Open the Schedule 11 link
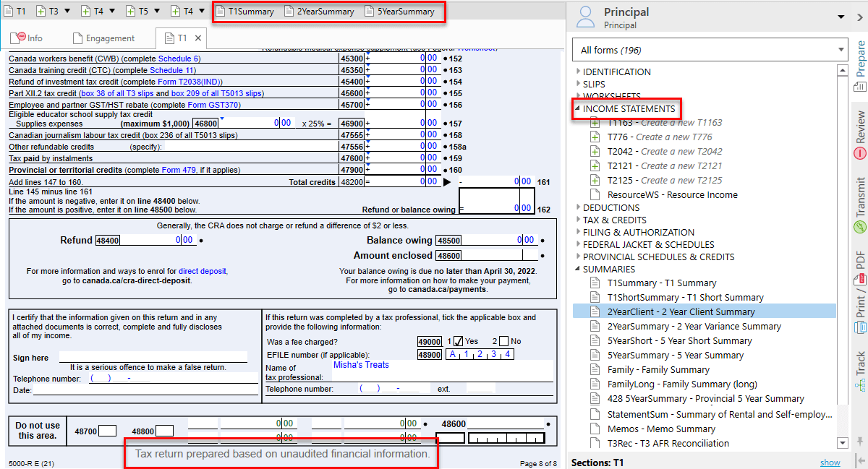Image resolution: width=868 pixels, height=469 pixels. 172,70
